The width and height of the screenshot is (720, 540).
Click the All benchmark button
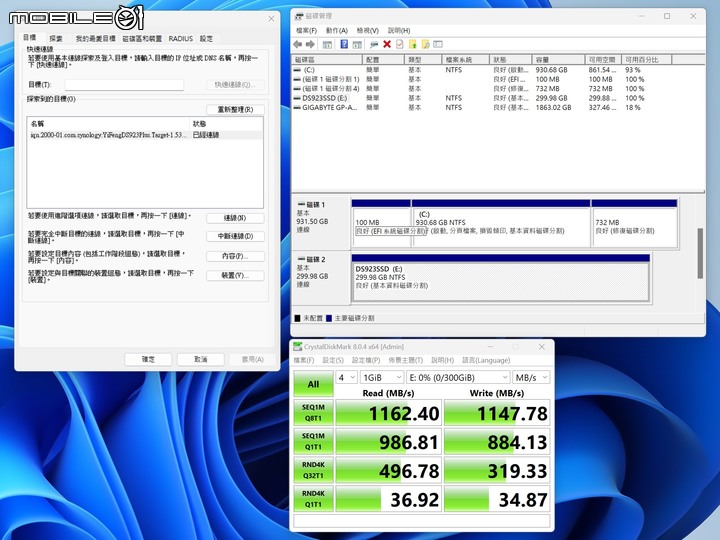coord(313,384)
